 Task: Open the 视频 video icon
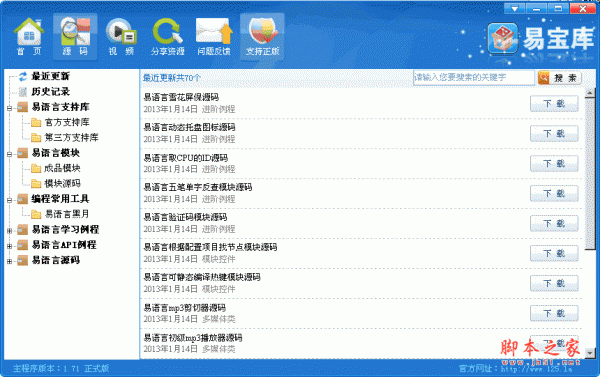point(121,37)
